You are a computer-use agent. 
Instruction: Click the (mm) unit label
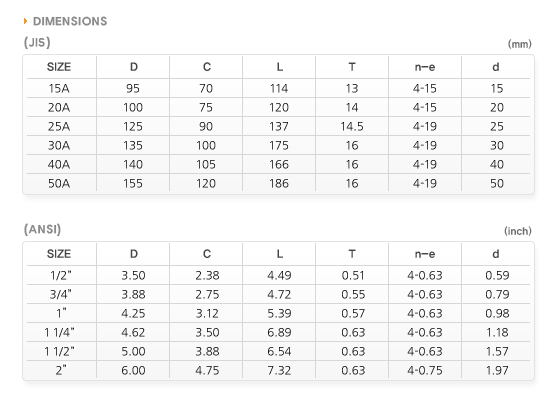pos(519,44)
